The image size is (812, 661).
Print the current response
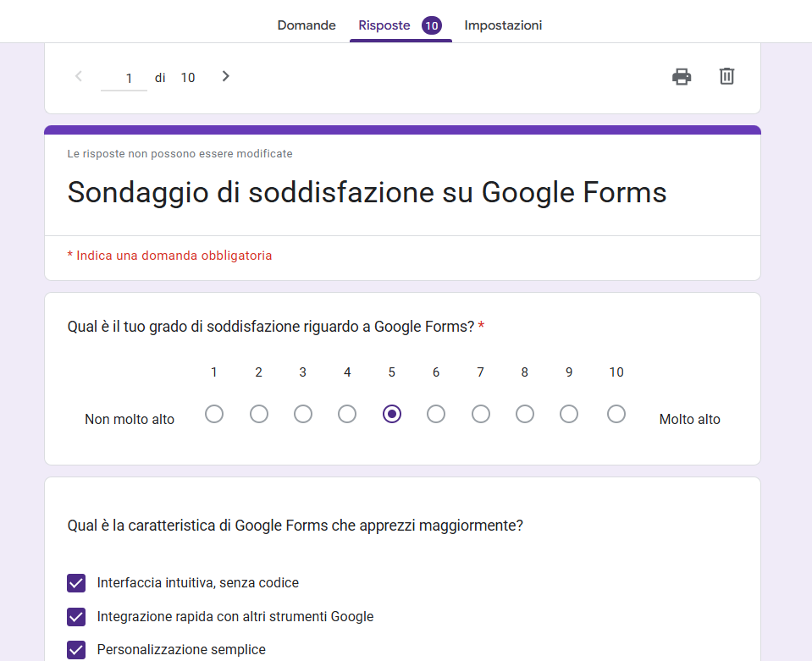(x=682, y=76)
